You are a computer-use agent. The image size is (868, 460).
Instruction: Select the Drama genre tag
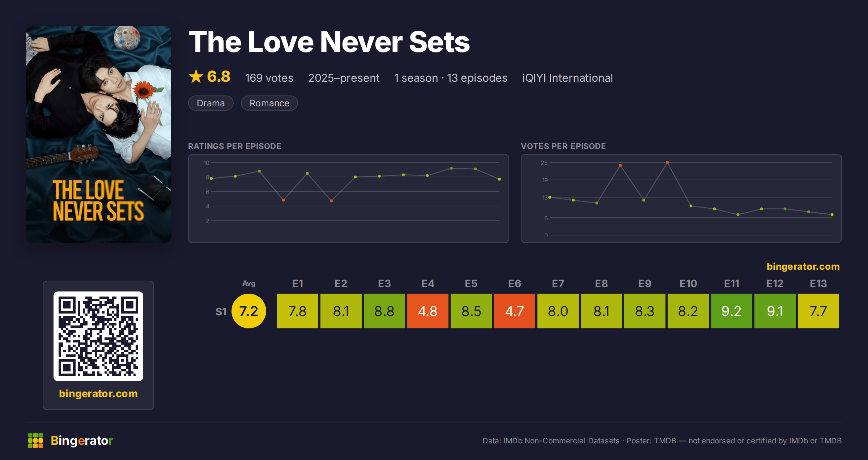[x=211, y=103]
